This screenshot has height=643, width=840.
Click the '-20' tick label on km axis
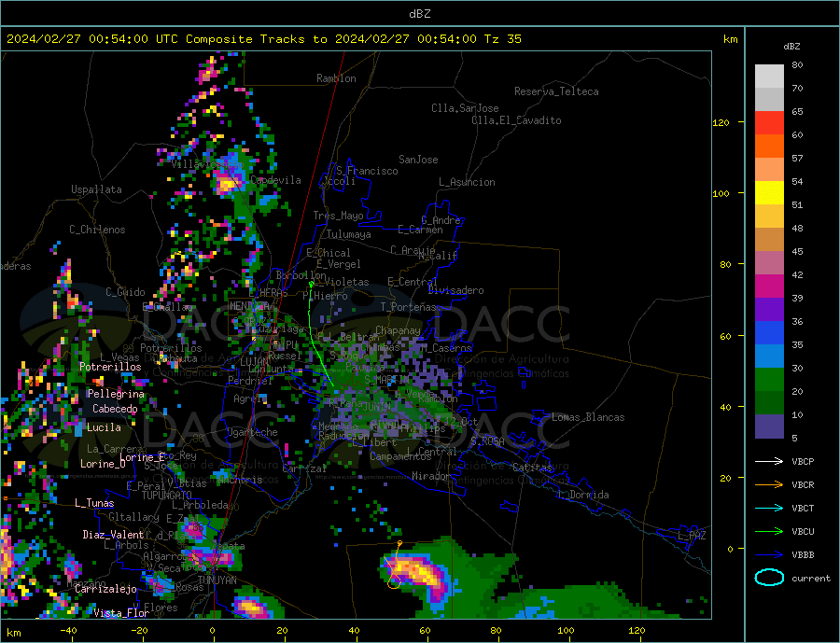[139, 631]
